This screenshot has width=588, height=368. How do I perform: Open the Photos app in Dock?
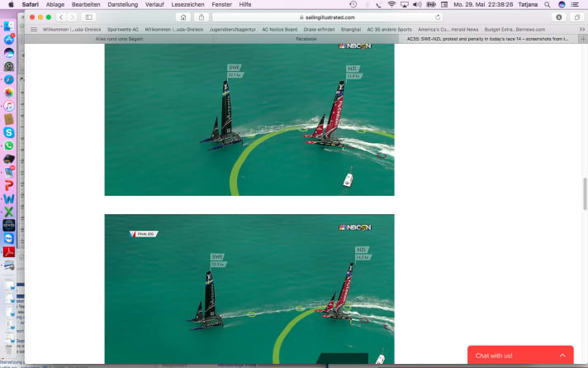pyautogui.click(x=8, y=93)
